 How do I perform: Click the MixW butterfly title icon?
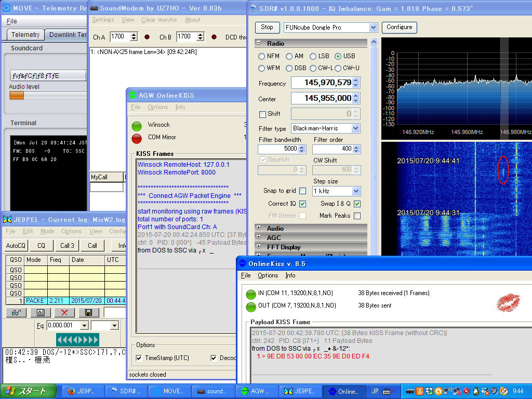[x=7, y=219]
